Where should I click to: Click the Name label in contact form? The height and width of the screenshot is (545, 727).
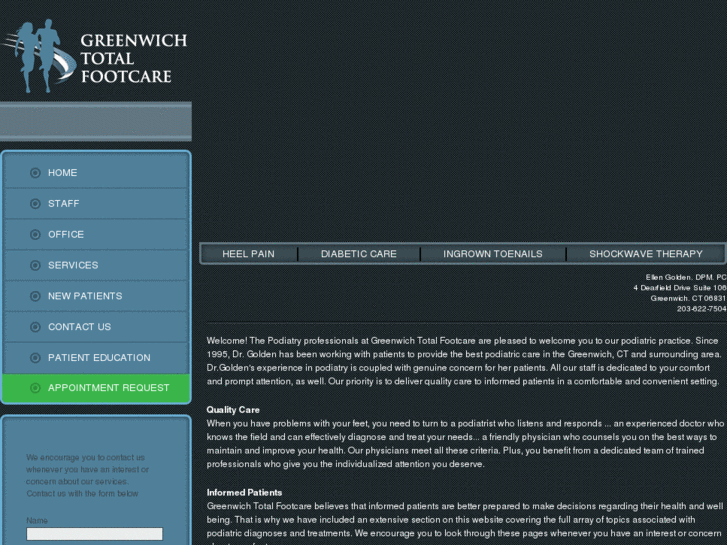click(37, 520)
